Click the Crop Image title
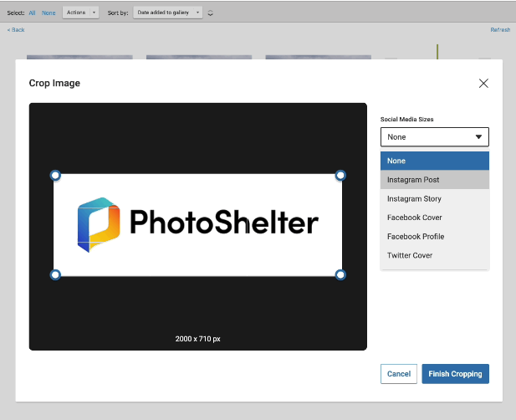Image resolution: width=516 pixels, height=420 pixels. click(x=54, y=83)
